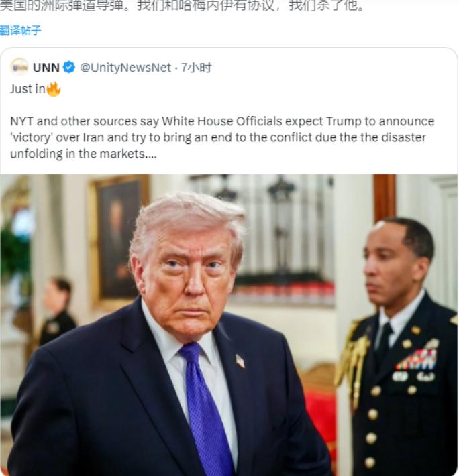
Task: Click the flag lapel pin in the photo
Action: pos(240,361)
